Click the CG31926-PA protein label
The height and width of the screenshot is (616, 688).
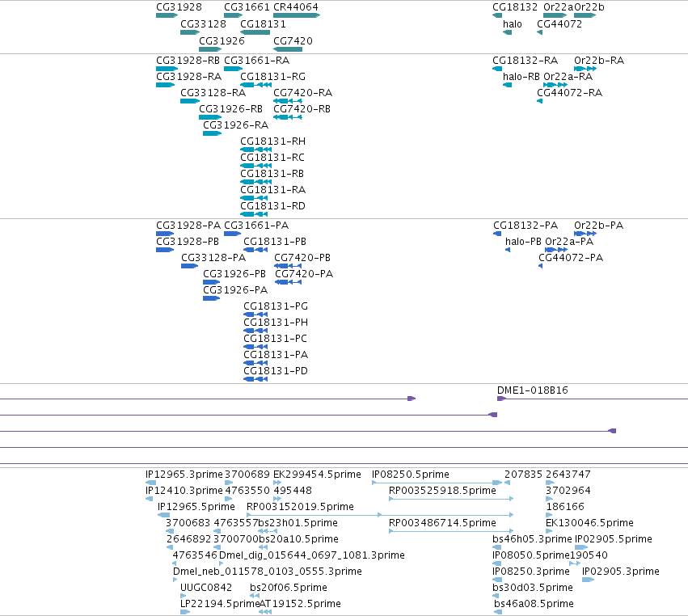pos(235,290)
